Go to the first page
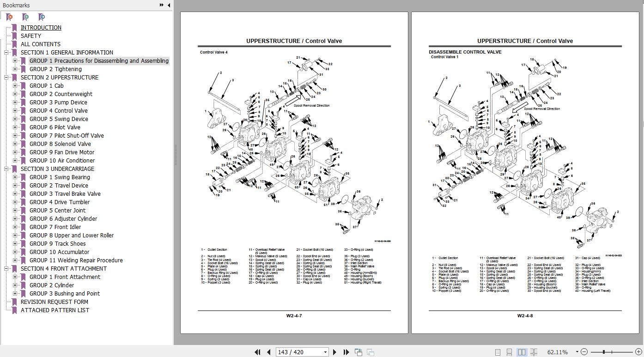Viewport: 644px width, 357px height. click(257, 352)
